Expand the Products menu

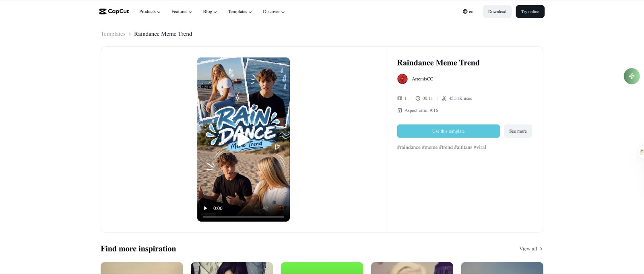[150, 12]
